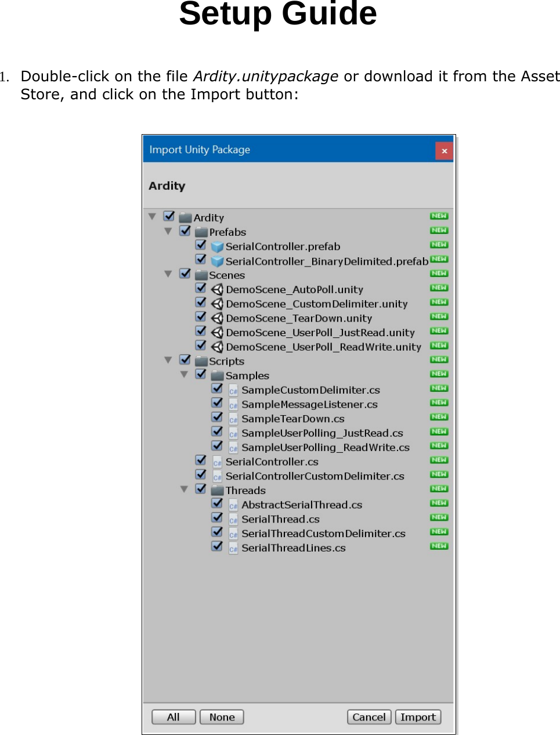Click the NEW badge on the Ardity row
The height and width of the screenshot is (735, 560).
coord(439,216)
